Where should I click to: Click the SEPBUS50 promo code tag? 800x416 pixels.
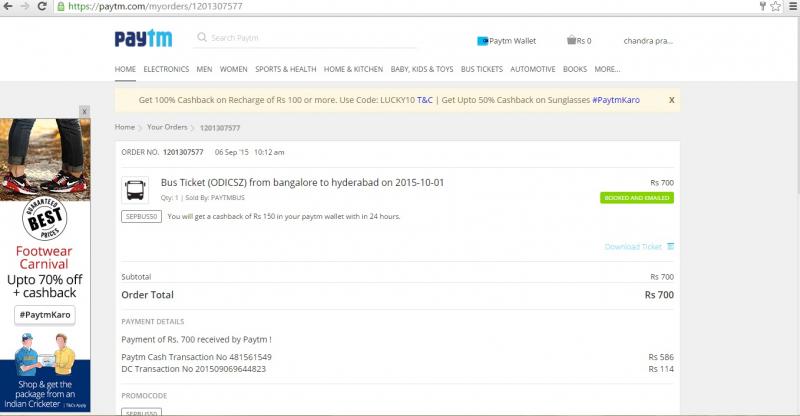click(141, 216)
